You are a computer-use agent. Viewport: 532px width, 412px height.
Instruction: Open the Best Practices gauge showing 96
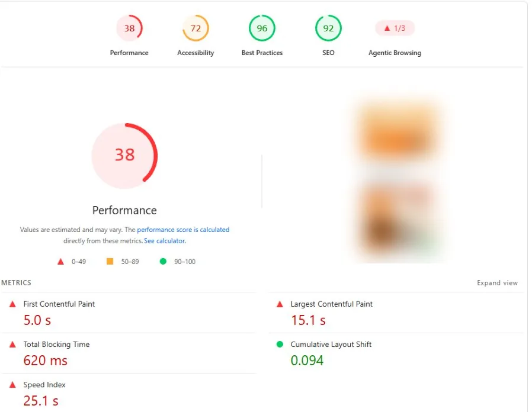(262, 28)
